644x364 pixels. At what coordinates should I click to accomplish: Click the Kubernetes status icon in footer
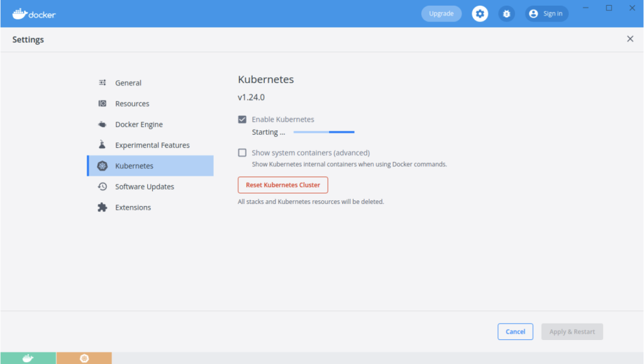coord(84,358)
